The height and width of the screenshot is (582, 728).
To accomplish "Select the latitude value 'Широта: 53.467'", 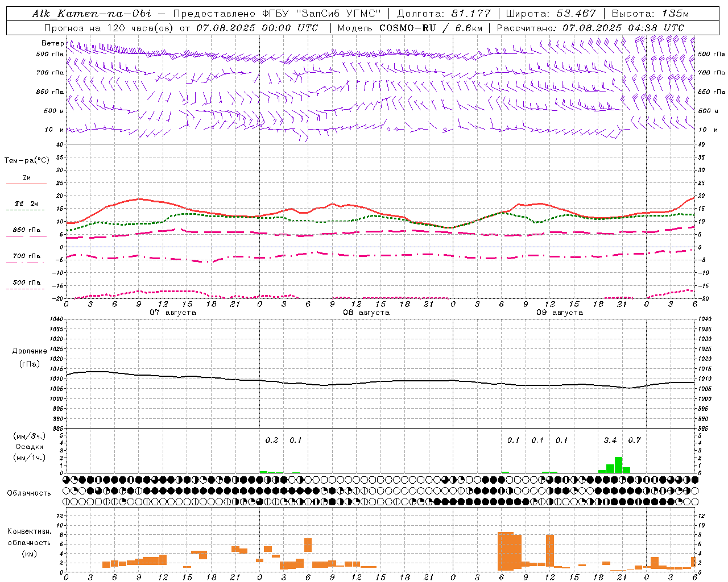I will (x=551, y=14).
